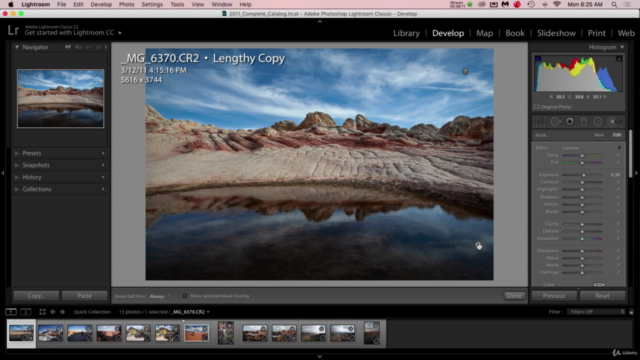The width and height of the screenshot is (640, 360).
Task: Open the second window display 2
Action: tap(26, 312)
